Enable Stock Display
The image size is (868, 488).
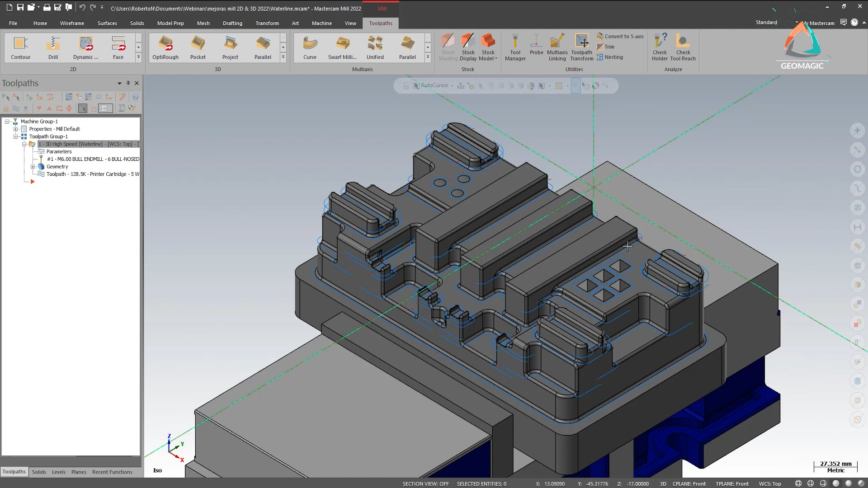coord(468,47)
